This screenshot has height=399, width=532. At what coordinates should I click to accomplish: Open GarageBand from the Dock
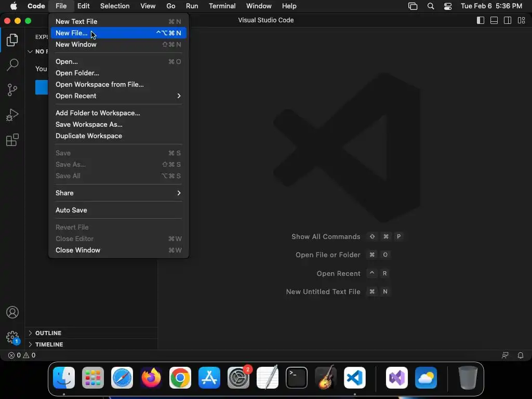click(x=326, y=378)
